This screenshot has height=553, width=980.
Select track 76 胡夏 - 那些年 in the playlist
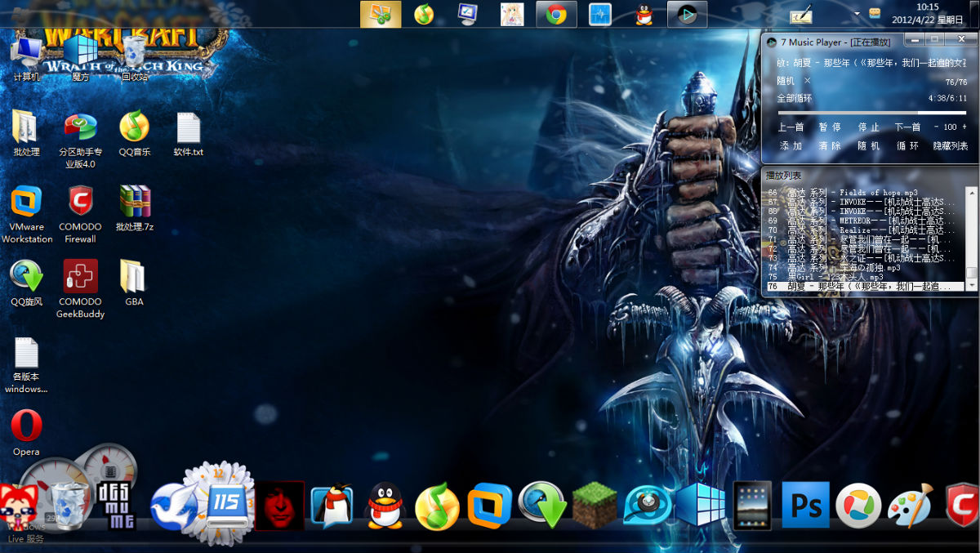click(865, 287)
